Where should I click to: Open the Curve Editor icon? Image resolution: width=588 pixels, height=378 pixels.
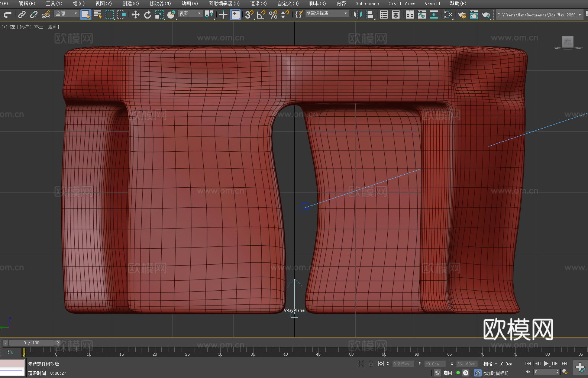click(422, 14)
